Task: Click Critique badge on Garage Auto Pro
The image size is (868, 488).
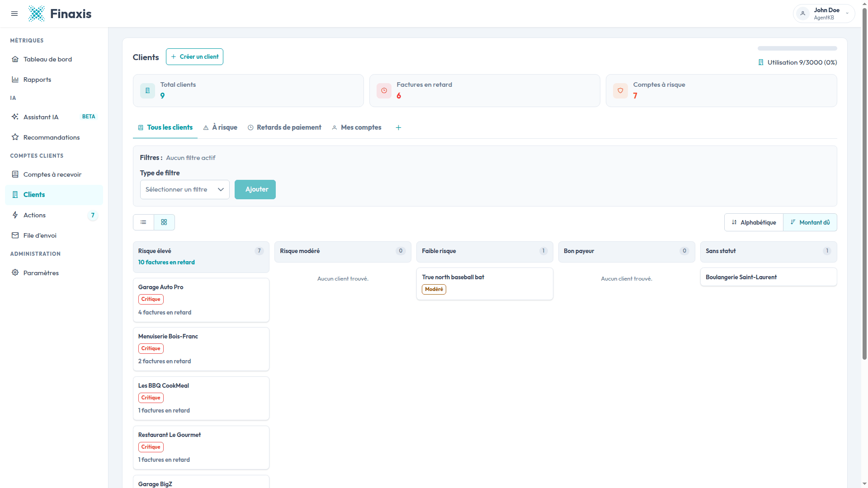Action: pyautogui.click(x=151, y=299)
